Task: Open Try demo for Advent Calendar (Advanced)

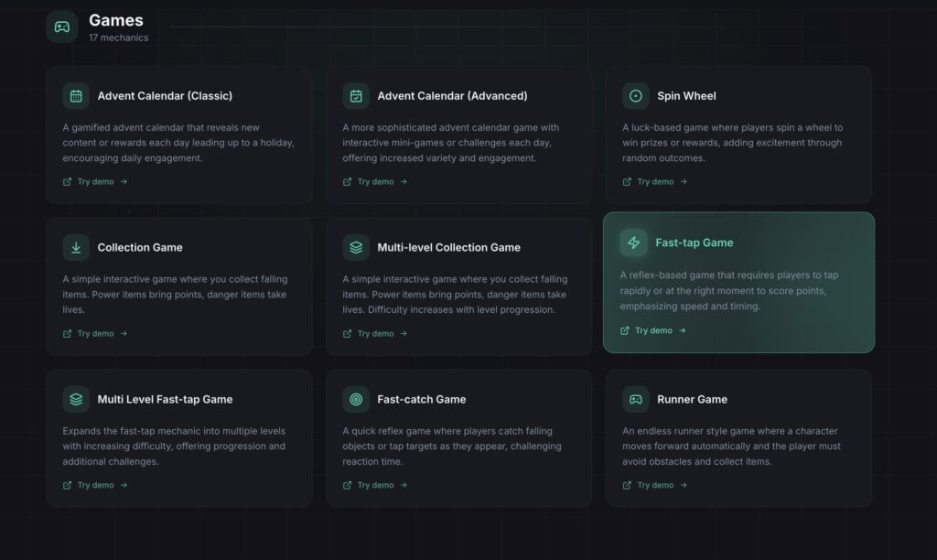Action: [x=376, y=182]
